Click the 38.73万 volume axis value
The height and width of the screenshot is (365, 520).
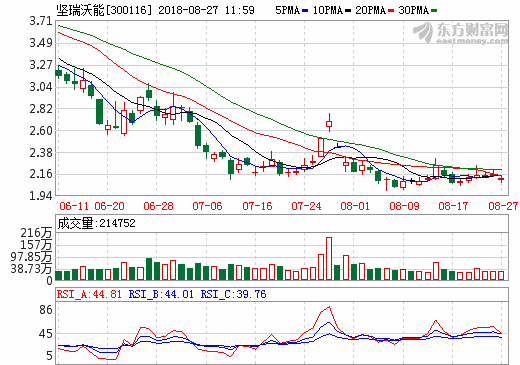click(32, 269)
